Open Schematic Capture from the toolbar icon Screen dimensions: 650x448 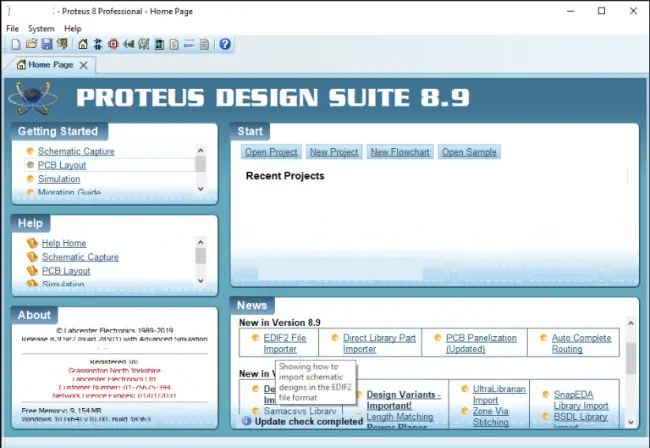(98, 44)
